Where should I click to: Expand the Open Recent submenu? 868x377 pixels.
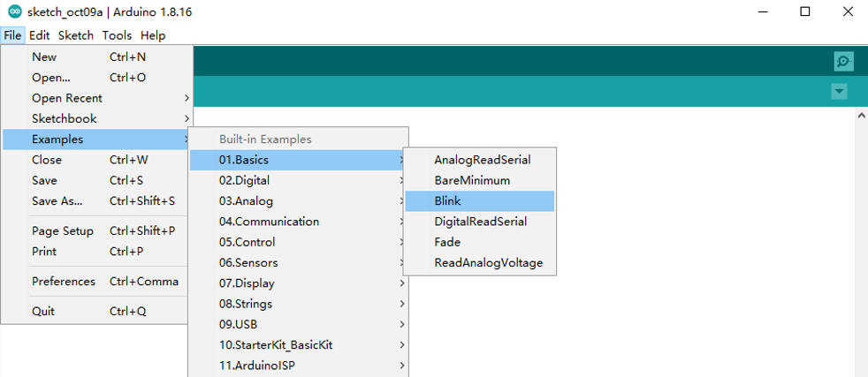[x=97, y=98]
